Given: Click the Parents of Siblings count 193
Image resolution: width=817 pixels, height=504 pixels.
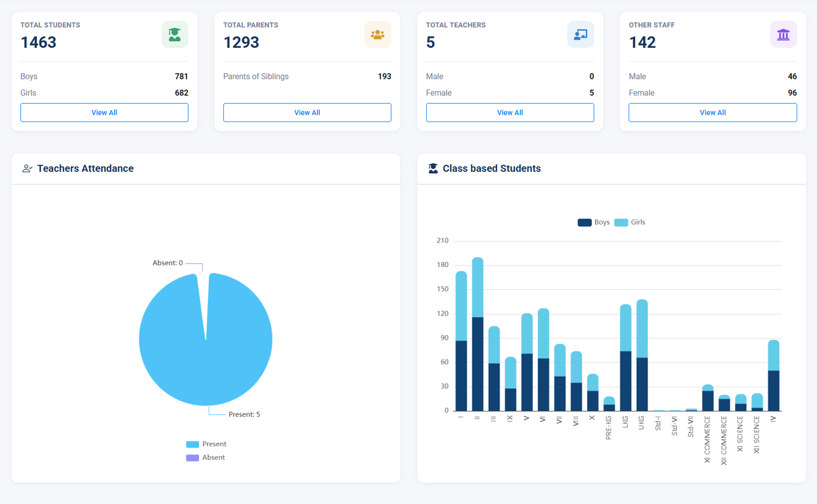Looking at the screenshot, I should tap(384, 77).
